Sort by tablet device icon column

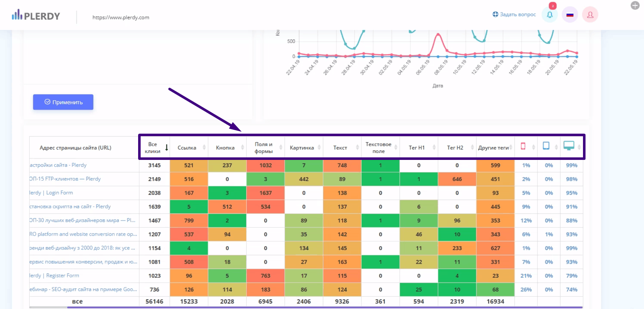coord(546,146)
